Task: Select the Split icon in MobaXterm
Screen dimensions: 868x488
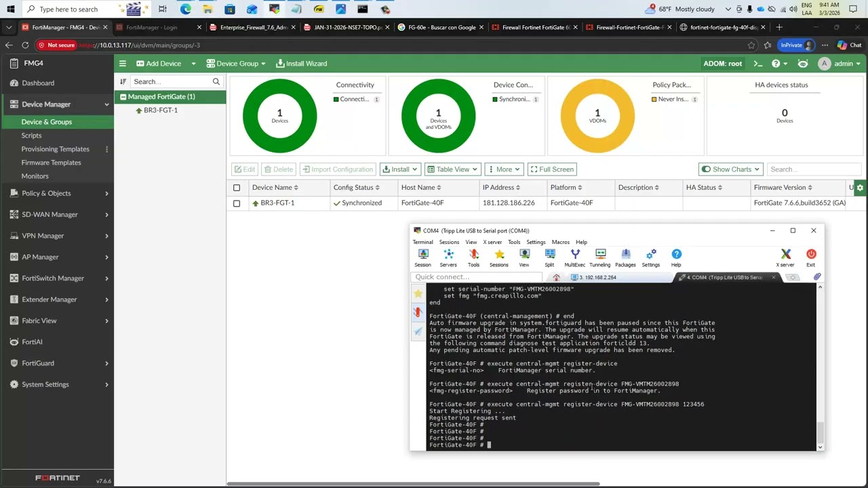Action: [x=549, y=258]
